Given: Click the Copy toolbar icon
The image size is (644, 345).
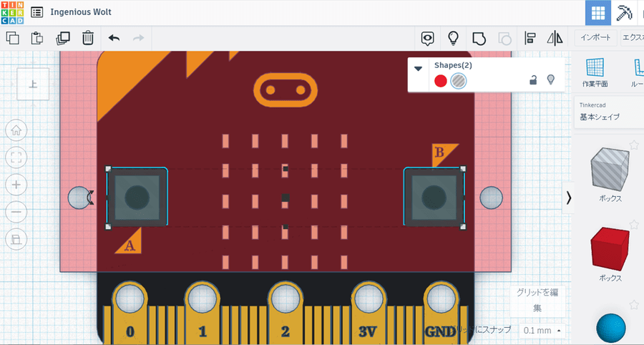Looking at the screenshot, I should click(x=13, y=38).
